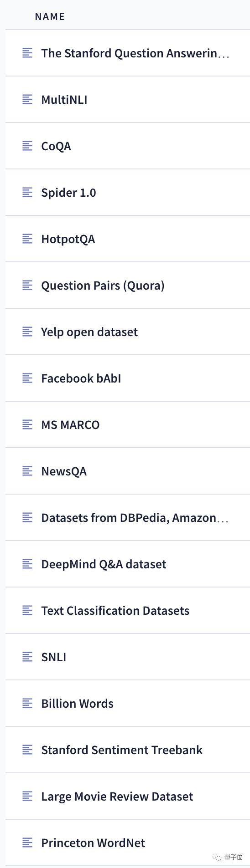250x868 pixels.
Task: Select the text icon beside NewsQA
Action: (27, 471)
